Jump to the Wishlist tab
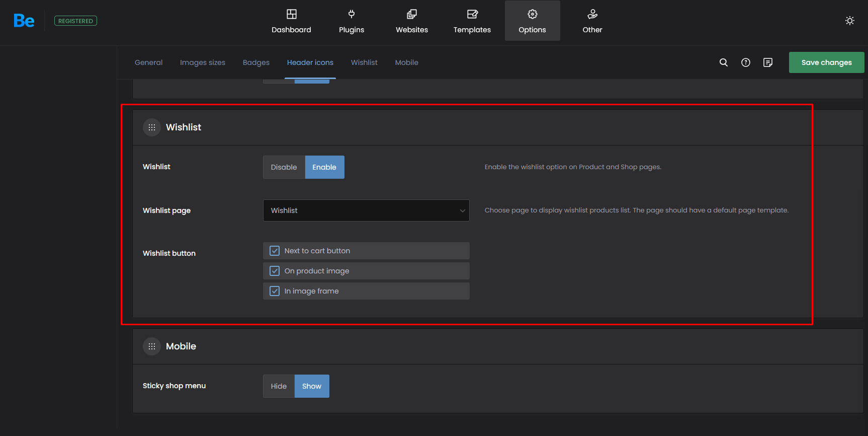868x436 pixels. tap(364, 62)
